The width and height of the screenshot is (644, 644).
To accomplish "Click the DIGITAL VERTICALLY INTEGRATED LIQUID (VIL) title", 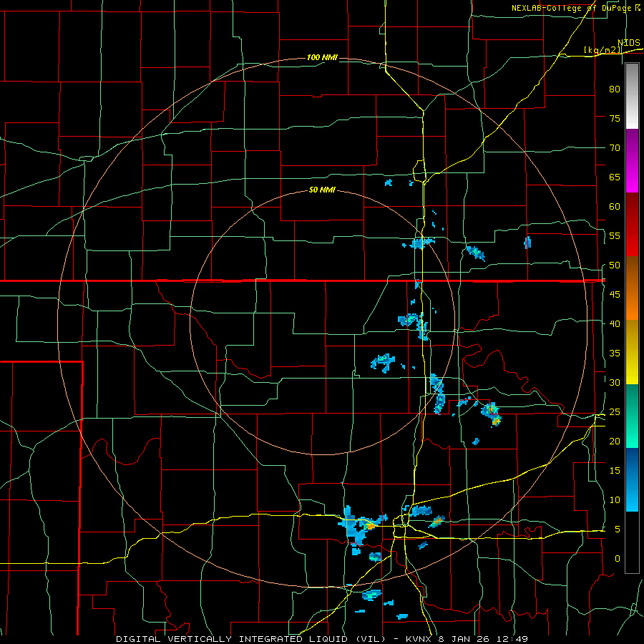I will pyautogui.click(x=250, y=639).
